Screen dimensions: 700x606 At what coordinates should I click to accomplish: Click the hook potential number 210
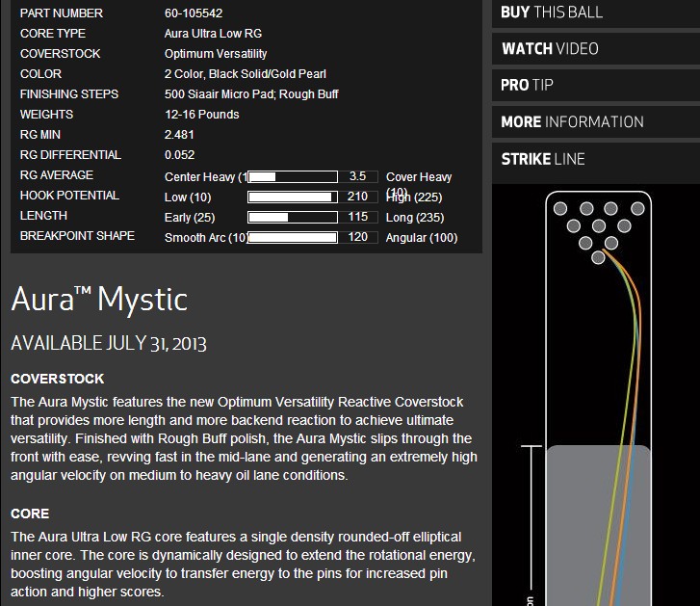[x=357, y=197]
